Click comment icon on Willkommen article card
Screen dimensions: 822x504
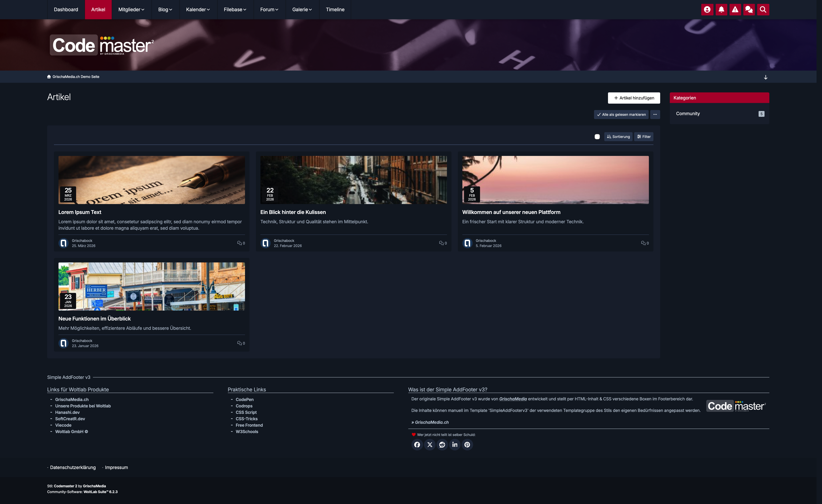[643, 243]
